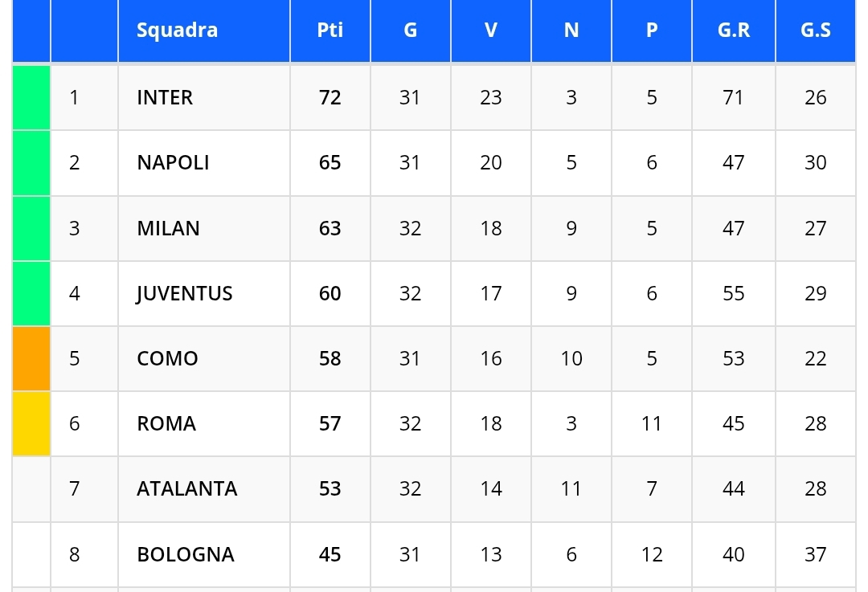The image size is (868, 592).
Task: Open the NAPOLI team link
Action: coord(173,163)
